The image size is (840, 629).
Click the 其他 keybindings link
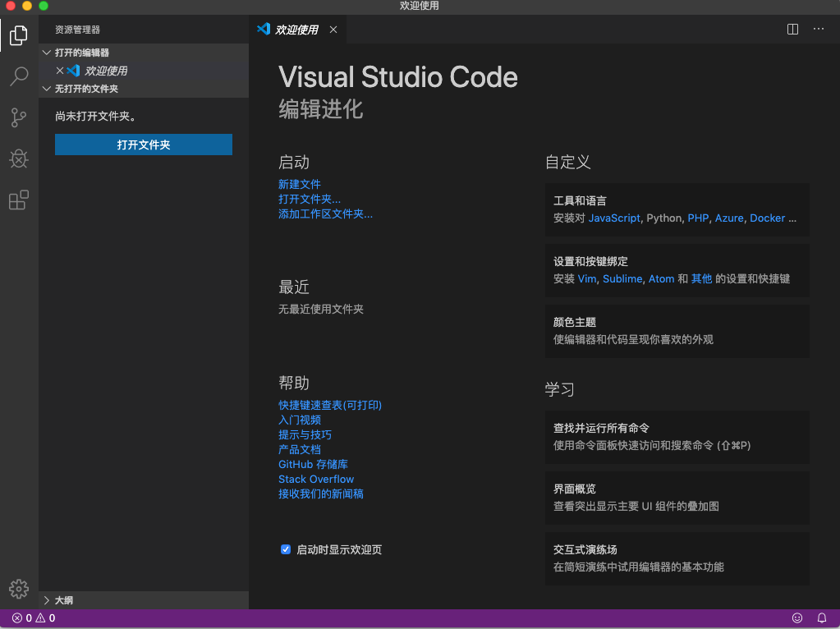point(701,278)
